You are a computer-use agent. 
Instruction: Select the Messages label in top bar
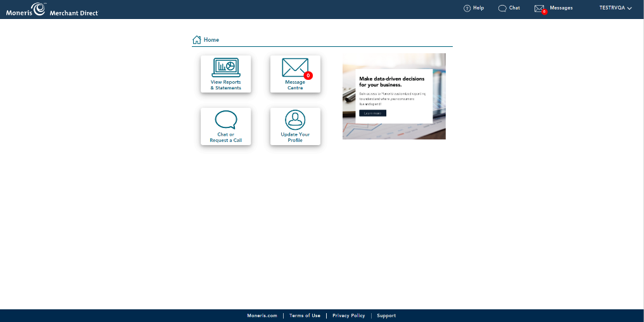pos(561,8)
